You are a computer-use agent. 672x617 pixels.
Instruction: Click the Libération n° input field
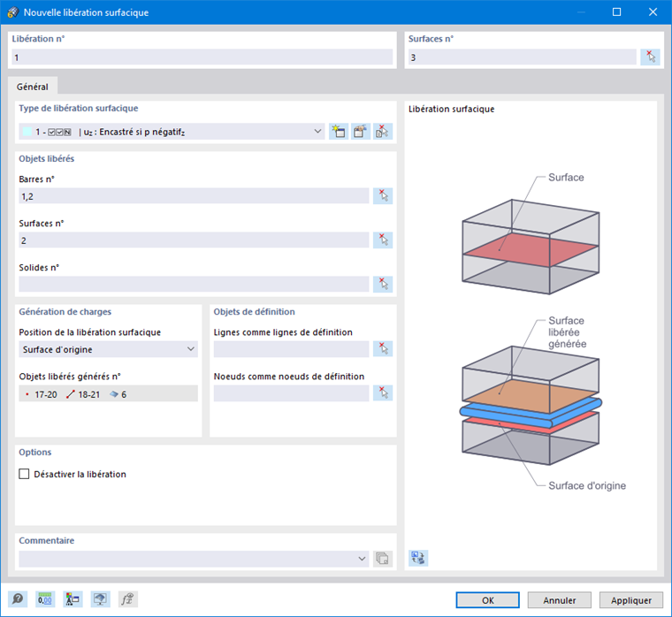click(x=202, y=57)
